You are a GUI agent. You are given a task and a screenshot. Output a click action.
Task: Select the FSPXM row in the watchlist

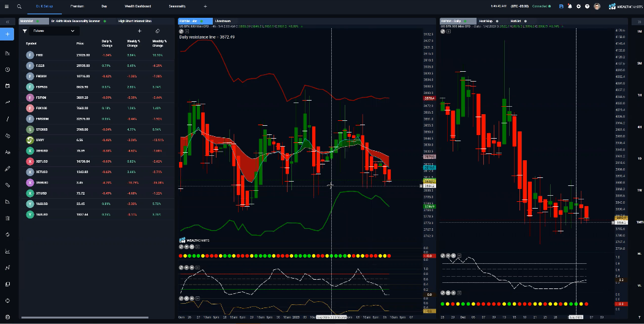point(98,98)
